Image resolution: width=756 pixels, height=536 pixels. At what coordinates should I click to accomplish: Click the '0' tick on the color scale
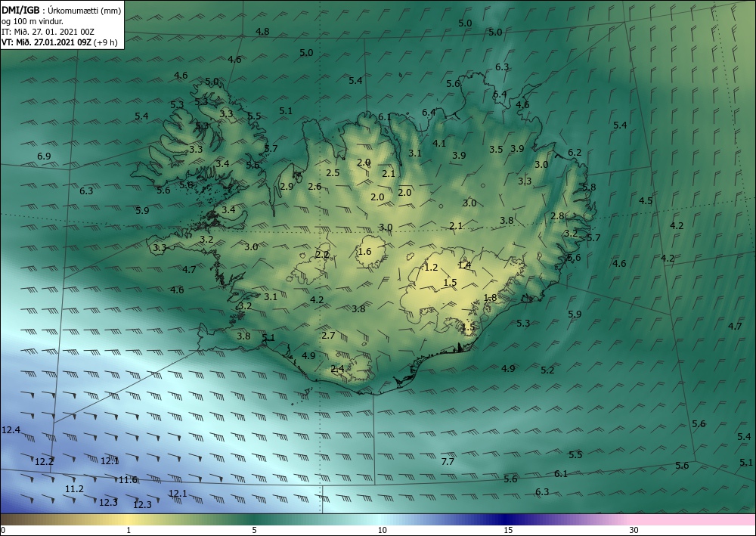click(3, 530)
